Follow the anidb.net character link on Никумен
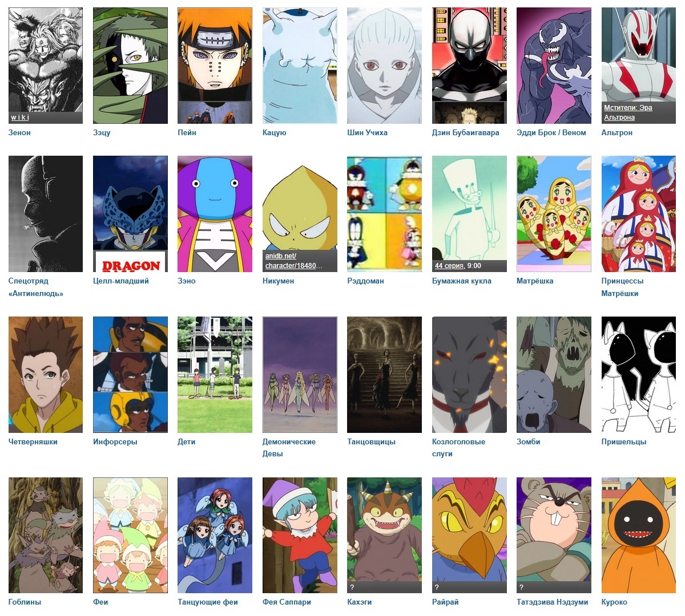Image resolution: width=685 pixels, height=616 pixels. pyautogui.click(x=293, y=261)
